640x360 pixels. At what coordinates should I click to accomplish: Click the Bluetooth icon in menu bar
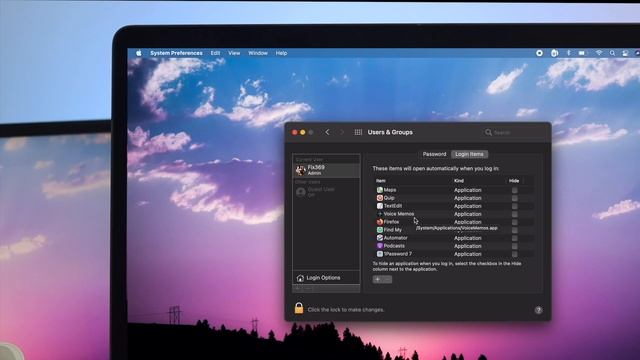[568, 53]
